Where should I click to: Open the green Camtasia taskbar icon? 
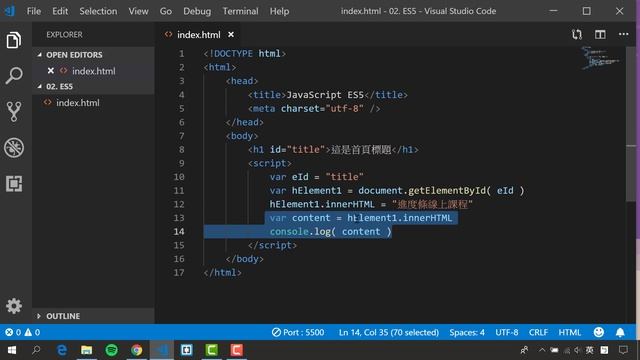211,350
